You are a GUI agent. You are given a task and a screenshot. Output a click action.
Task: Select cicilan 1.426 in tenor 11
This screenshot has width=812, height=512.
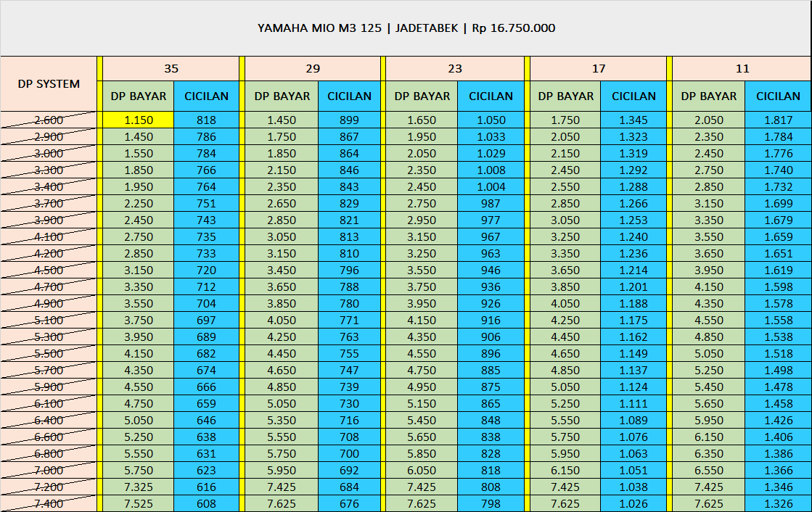(779, 421)
